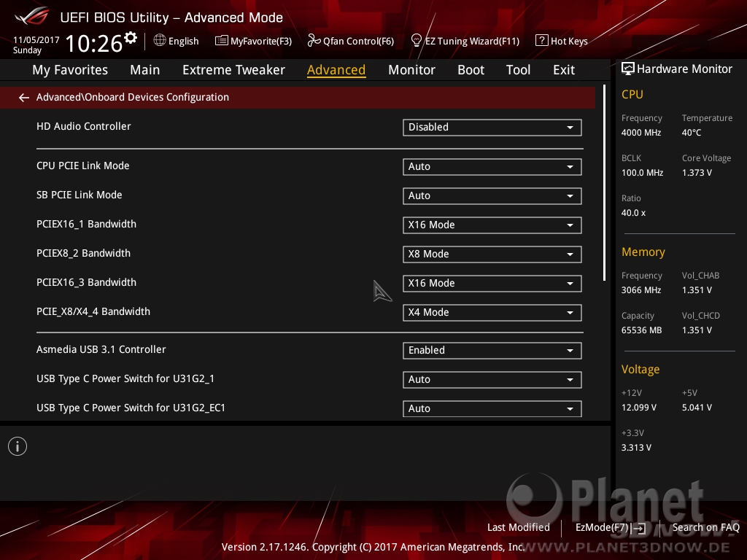
Task: Open the clock settings gear icon
Action: (131, 37)
